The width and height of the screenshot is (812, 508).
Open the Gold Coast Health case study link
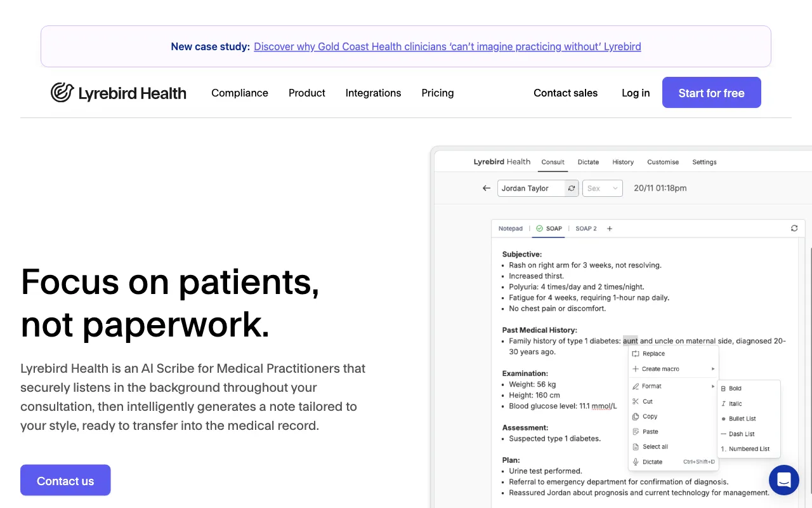(447, 46)
